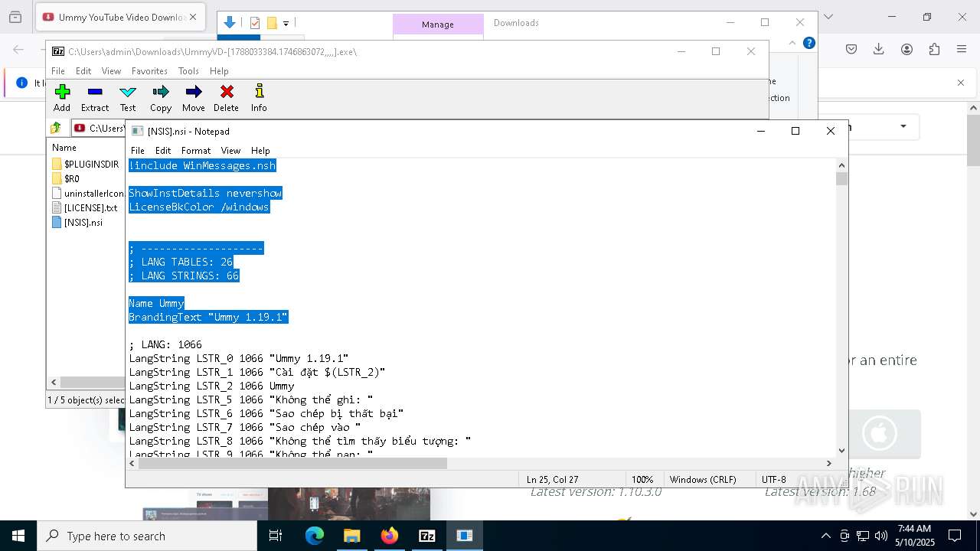
Task: Open 7-Zip File menu
Action: click(x=58, y=71)
